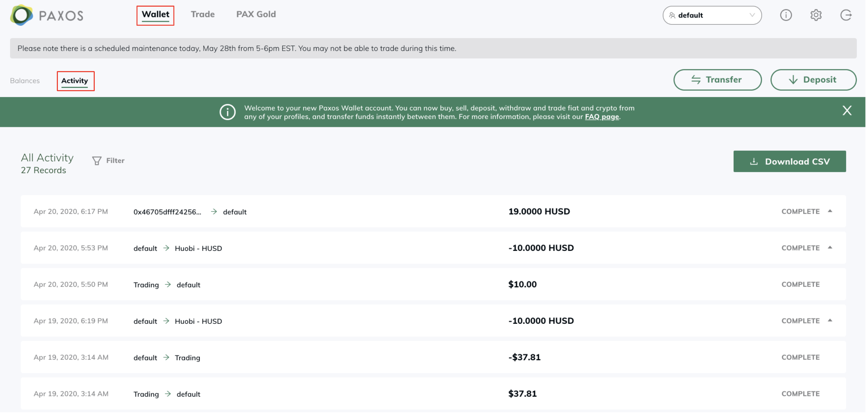Click the scheduled maintenance notice
The height and width of the screenshot is (413, 868).
pyautogui.click(x=433, y=48)
